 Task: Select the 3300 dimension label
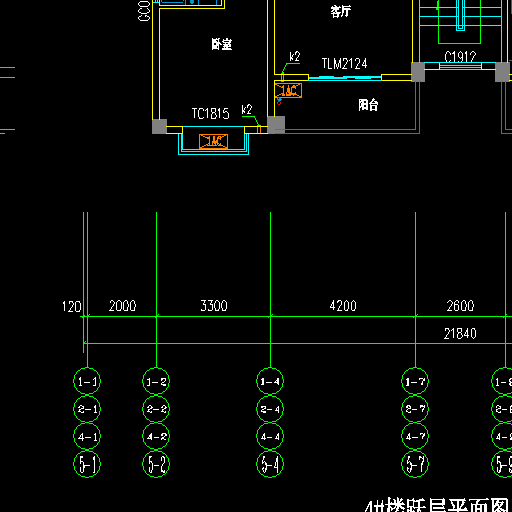214,306
